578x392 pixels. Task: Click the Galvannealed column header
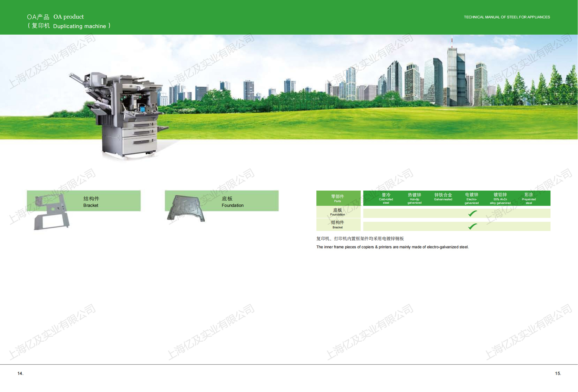[443, 197]
